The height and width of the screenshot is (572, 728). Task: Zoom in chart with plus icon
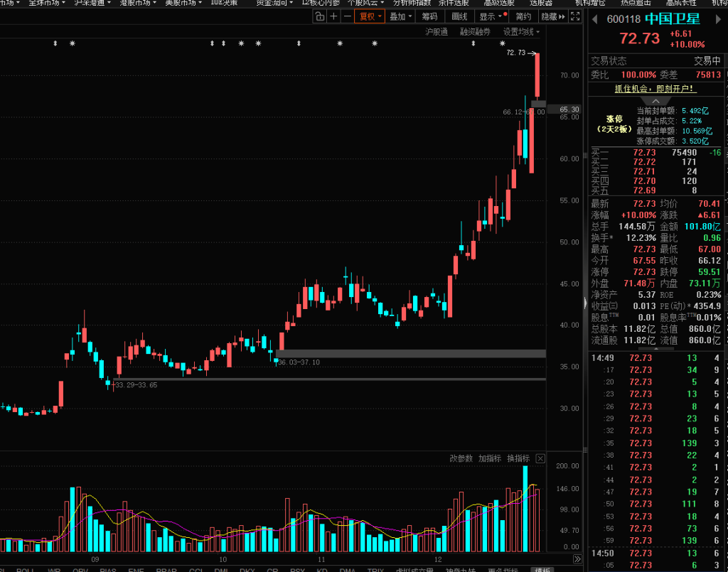(333, 17)
